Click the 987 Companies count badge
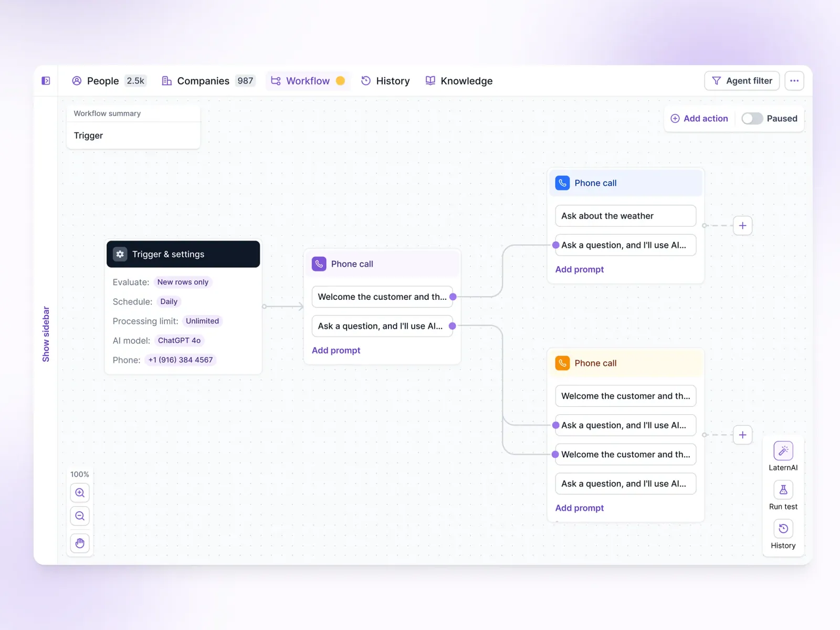Viewport: 840px width, 630px height. 245,81
